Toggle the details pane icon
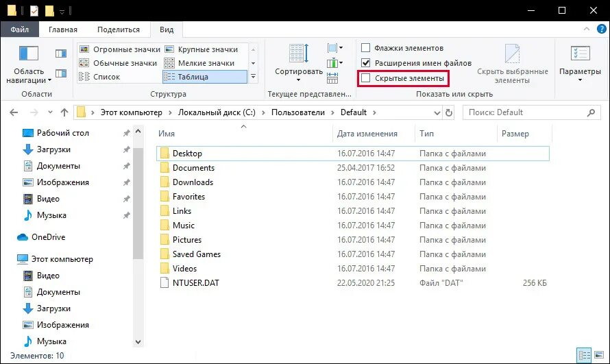The height and width of the screenshot is (364, 610). [61, 73]
